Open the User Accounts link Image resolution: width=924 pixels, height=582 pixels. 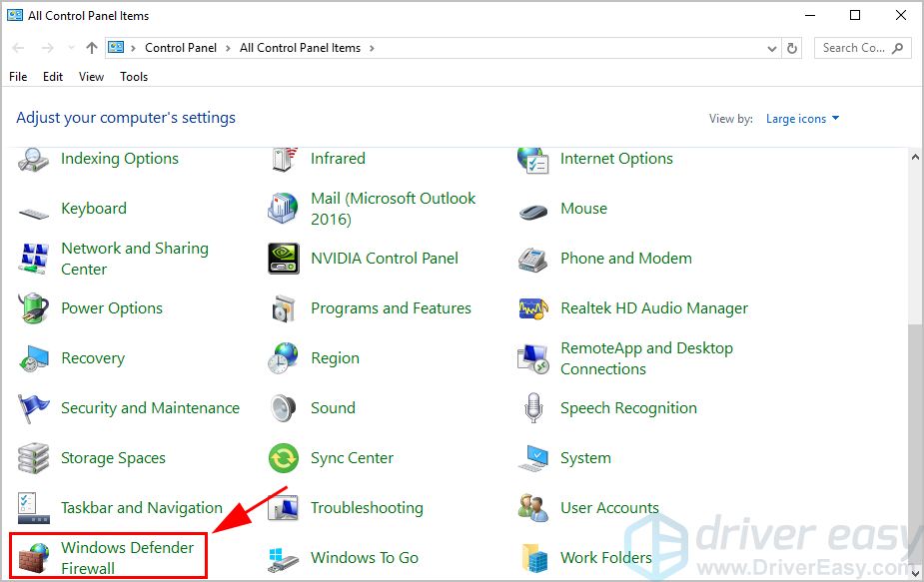coord(609,508)
